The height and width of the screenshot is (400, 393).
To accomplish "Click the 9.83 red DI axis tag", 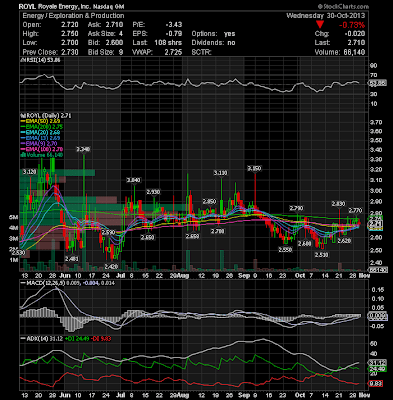I will pyautogui.click(x=377, y=383).
